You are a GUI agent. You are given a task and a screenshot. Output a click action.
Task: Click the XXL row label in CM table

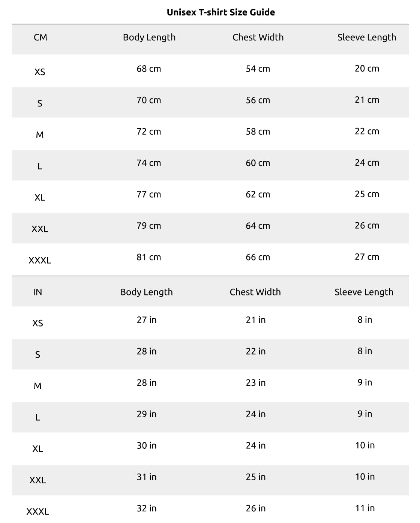[x=40, y=229]
